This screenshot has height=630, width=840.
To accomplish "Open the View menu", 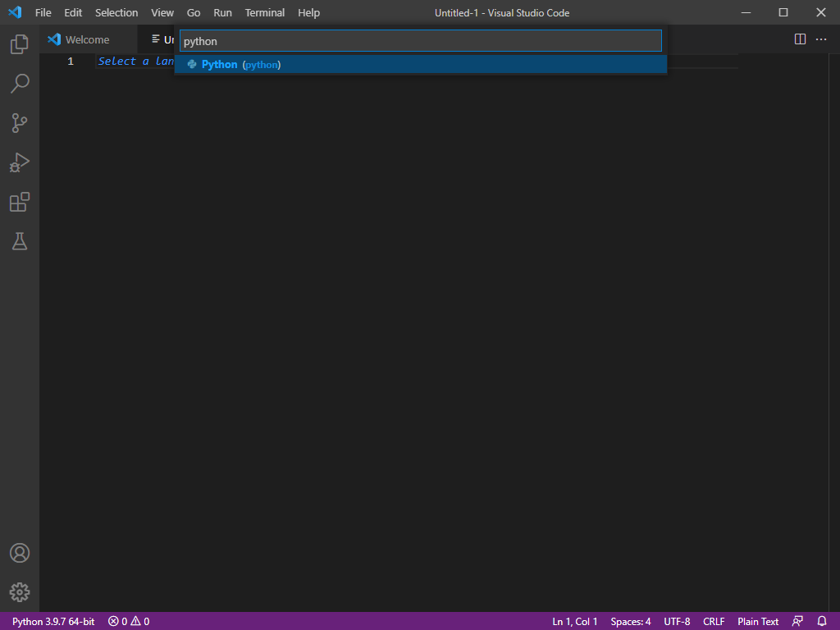I will click(162, 12).
